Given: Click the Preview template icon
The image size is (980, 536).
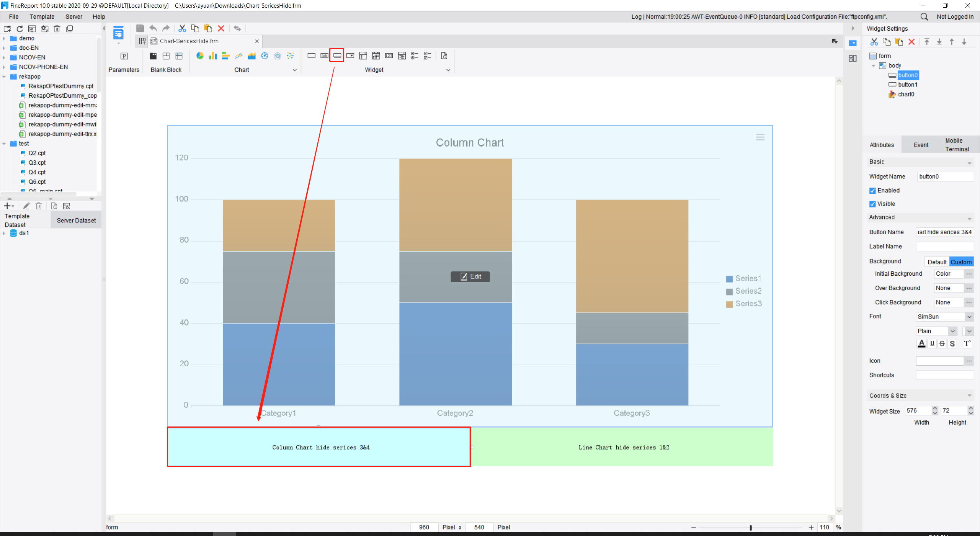Looking at the screenshot, I should point(118,34).
